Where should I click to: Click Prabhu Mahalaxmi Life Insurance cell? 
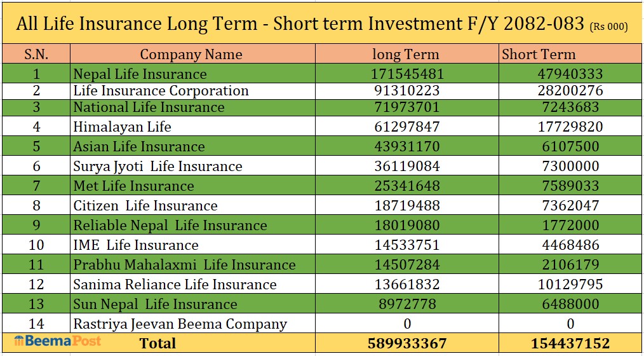pos(184,264)
